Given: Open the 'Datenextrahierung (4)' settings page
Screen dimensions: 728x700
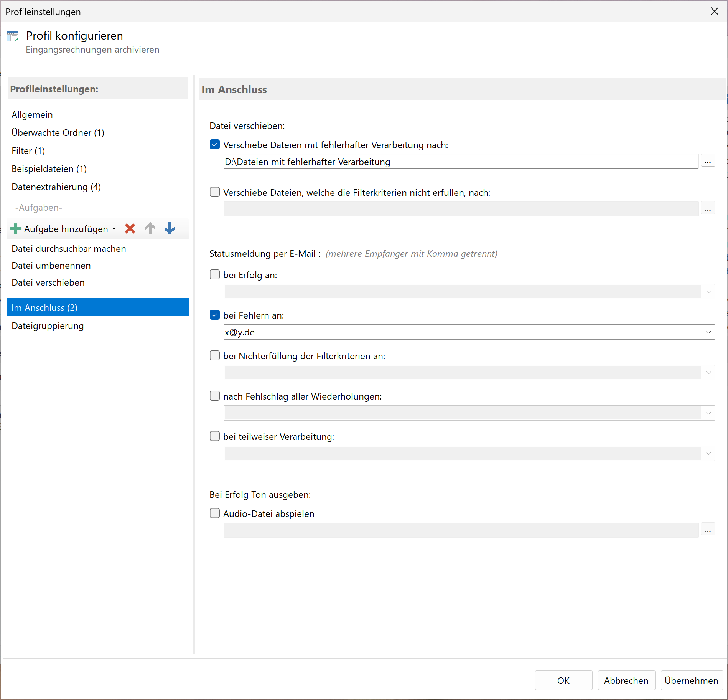Looking at the screenshot, I should 56,187.
